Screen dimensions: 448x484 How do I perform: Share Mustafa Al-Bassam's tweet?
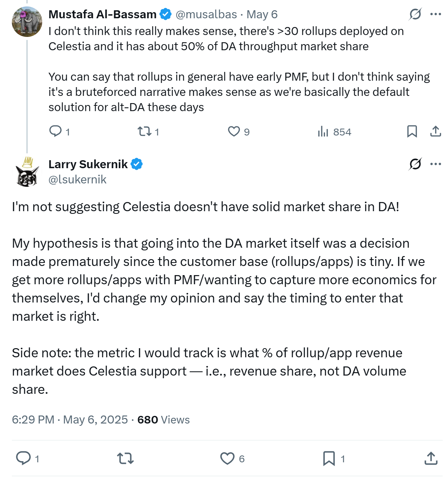(x=435, y=131)
